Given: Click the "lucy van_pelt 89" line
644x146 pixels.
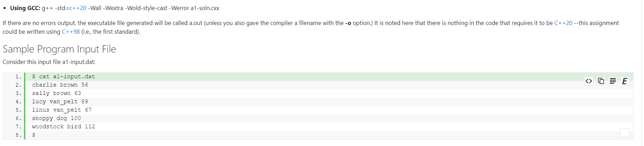Looking at the screenshot, I should 60,102.
